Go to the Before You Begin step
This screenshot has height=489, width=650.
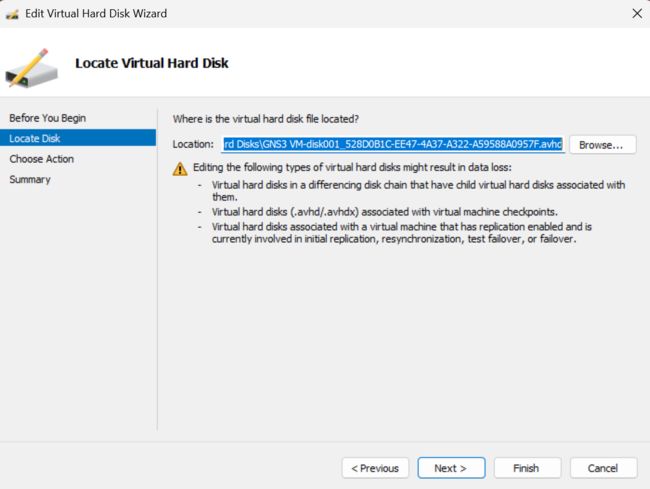pyautogui.click(x=48, y=118)
